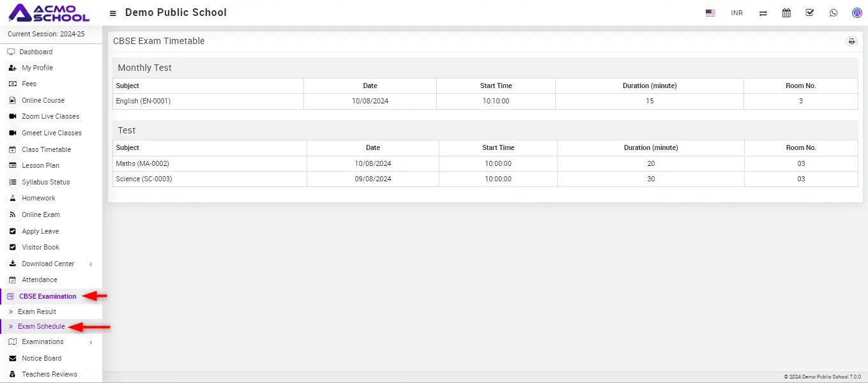This screenshot has width=868, height=383.
Task: Click the hamburger menu toggle icon
Action: (113, 13)
